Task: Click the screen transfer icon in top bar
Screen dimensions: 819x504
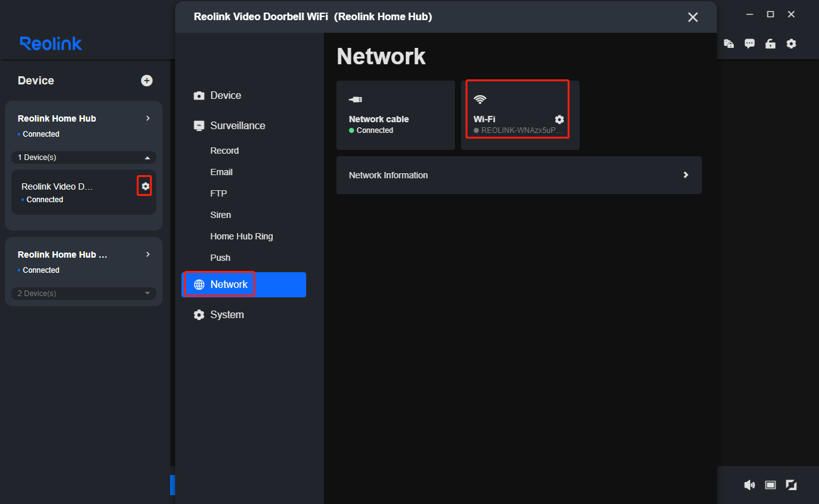Action: tap(729, 43)
